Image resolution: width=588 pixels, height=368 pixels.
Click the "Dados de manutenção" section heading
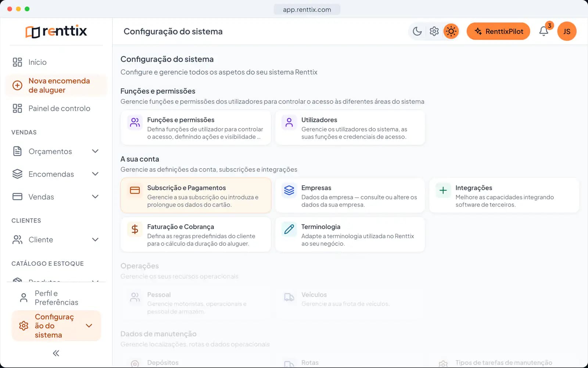click(158, 334)
